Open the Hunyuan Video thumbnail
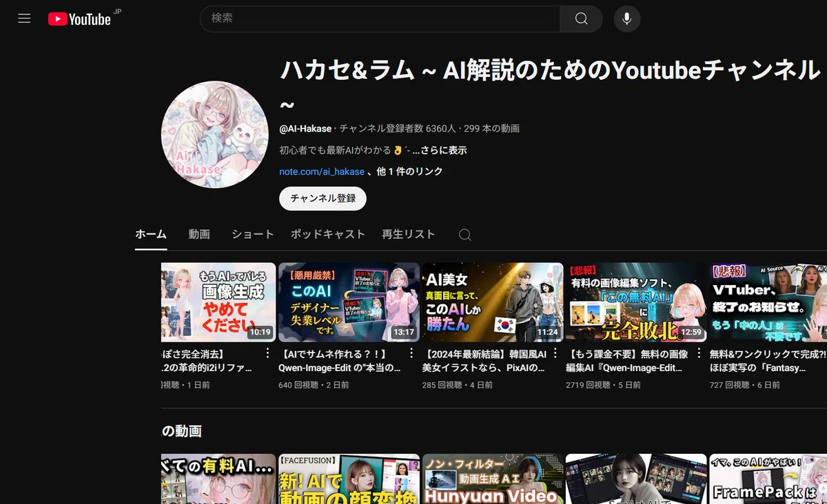Image resolution: width=827 pixels, height=504 pixels. tap(493, 479)
